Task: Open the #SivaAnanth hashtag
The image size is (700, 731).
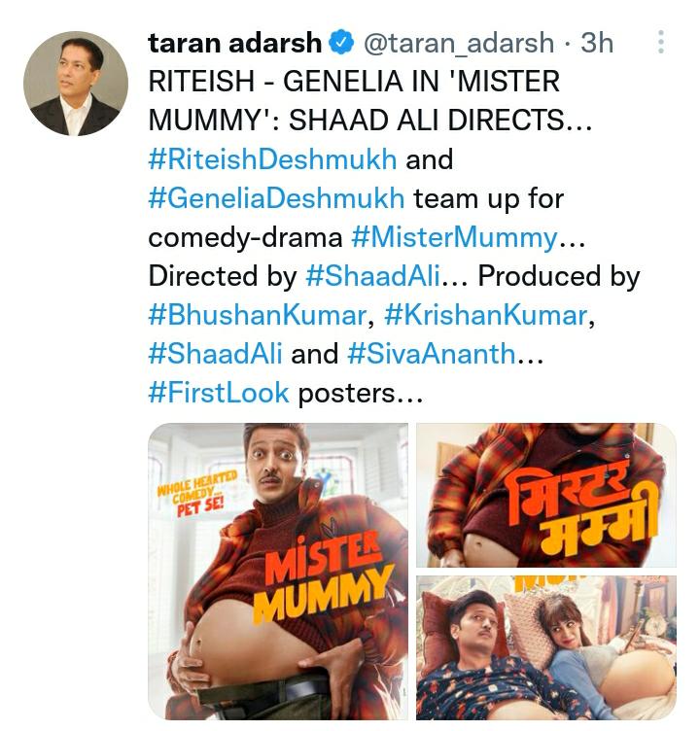Action: pos(432,354)
